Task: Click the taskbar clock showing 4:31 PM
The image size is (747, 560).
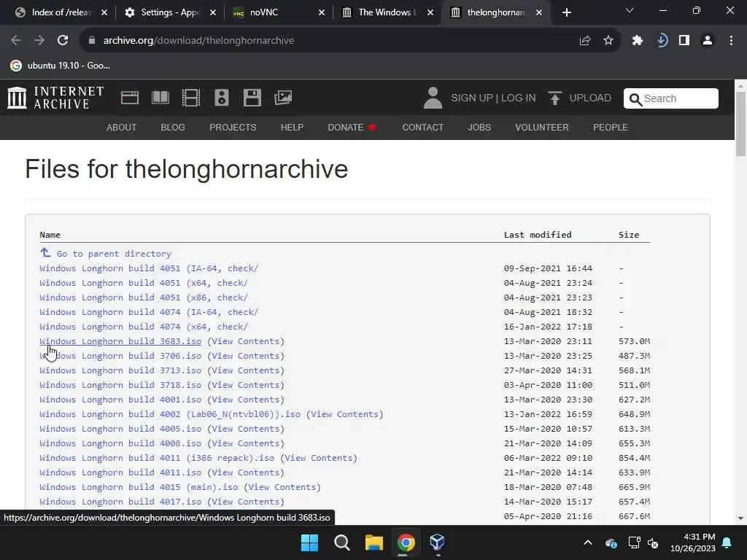Action: click(x=693, y=542)
